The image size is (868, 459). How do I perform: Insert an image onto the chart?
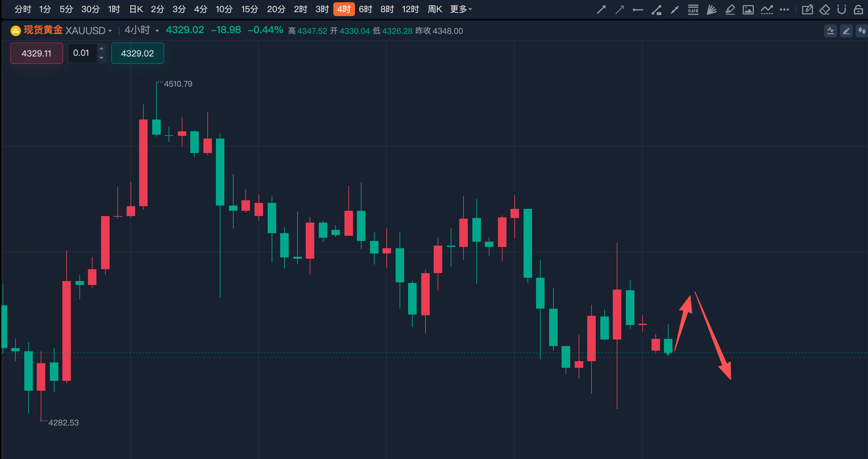748,10
